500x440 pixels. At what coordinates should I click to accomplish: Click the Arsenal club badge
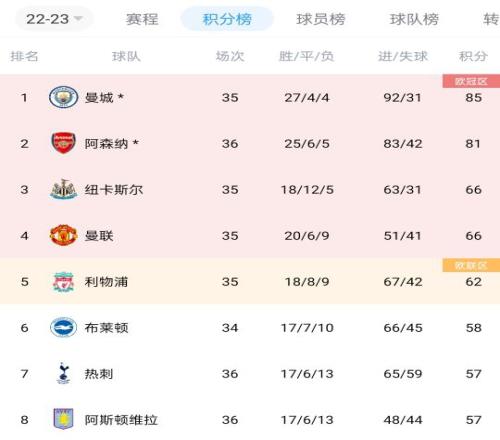[63, 143]
